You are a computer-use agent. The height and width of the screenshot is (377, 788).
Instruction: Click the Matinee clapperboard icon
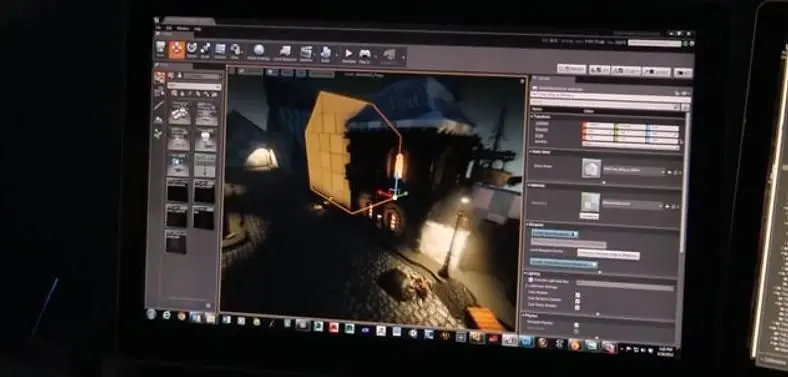306,53
